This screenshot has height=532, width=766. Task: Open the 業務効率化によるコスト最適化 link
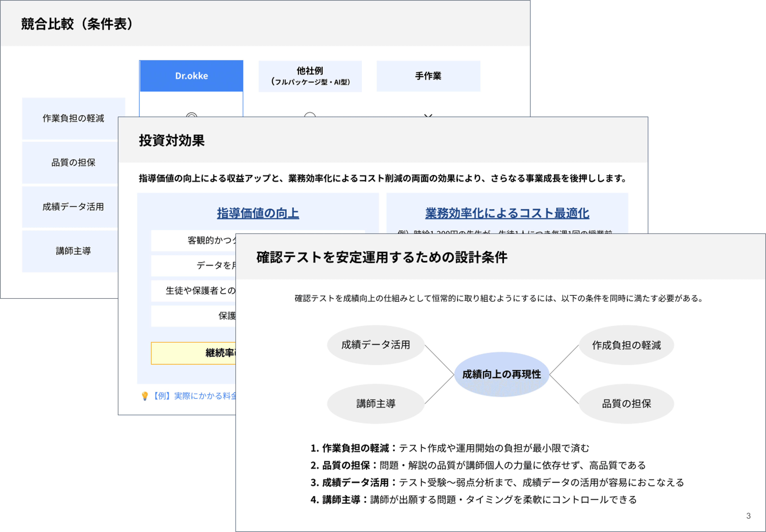point(507,213)
